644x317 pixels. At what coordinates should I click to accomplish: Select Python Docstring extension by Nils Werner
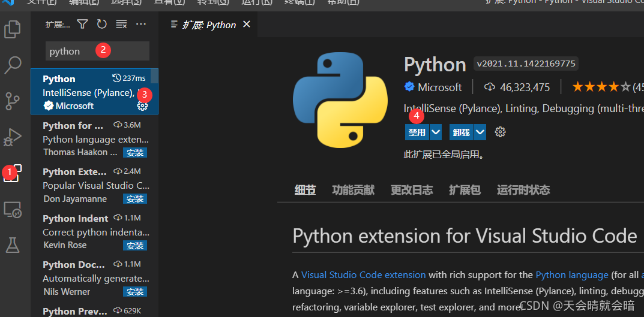[94, 277]
